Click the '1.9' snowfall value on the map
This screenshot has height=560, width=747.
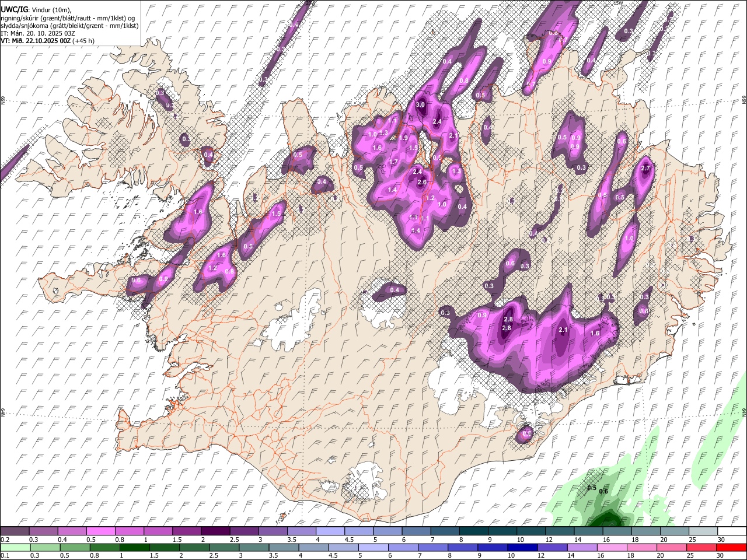tap(403, 138)
